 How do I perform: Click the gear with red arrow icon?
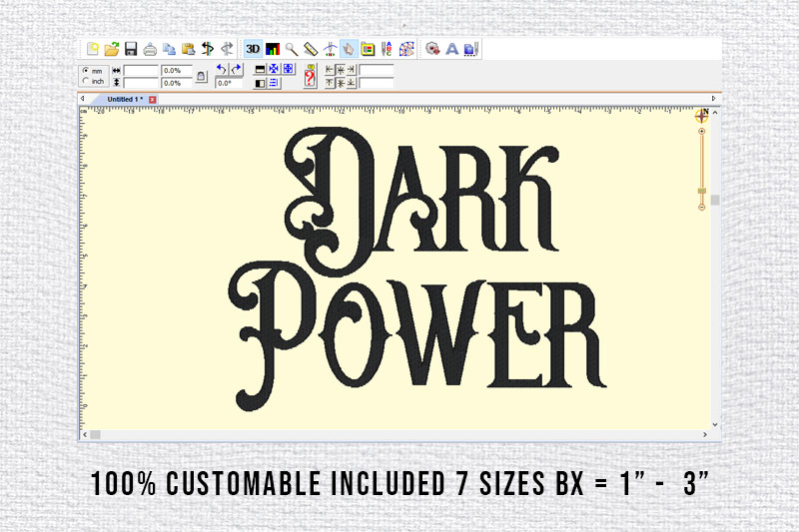click(x=432, y=49)
